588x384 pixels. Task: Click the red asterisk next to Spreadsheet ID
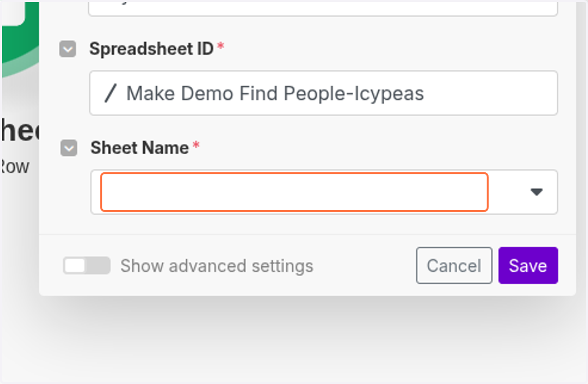(220, 46)
